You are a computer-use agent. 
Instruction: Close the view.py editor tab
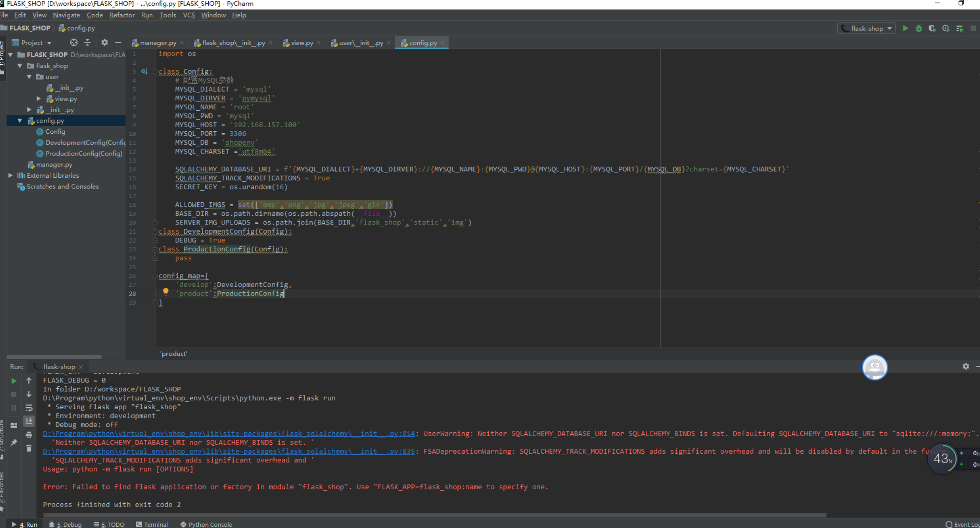click(319, 43)
